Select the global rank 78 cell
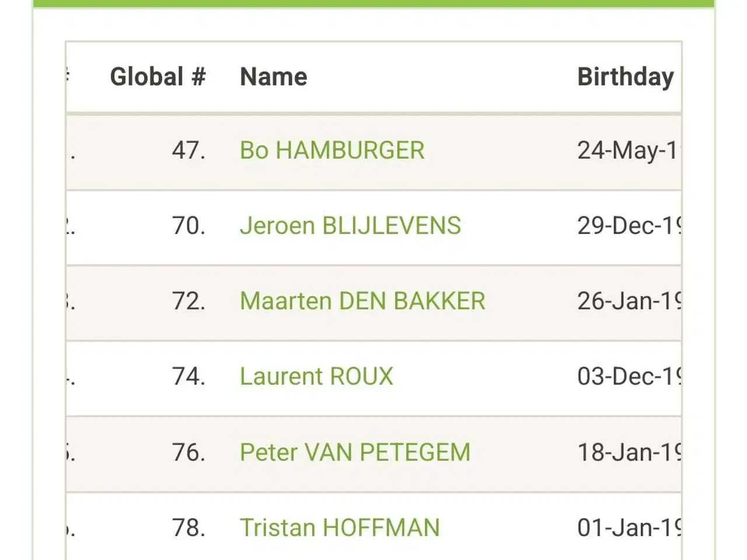747x560 pixels. 188,527
